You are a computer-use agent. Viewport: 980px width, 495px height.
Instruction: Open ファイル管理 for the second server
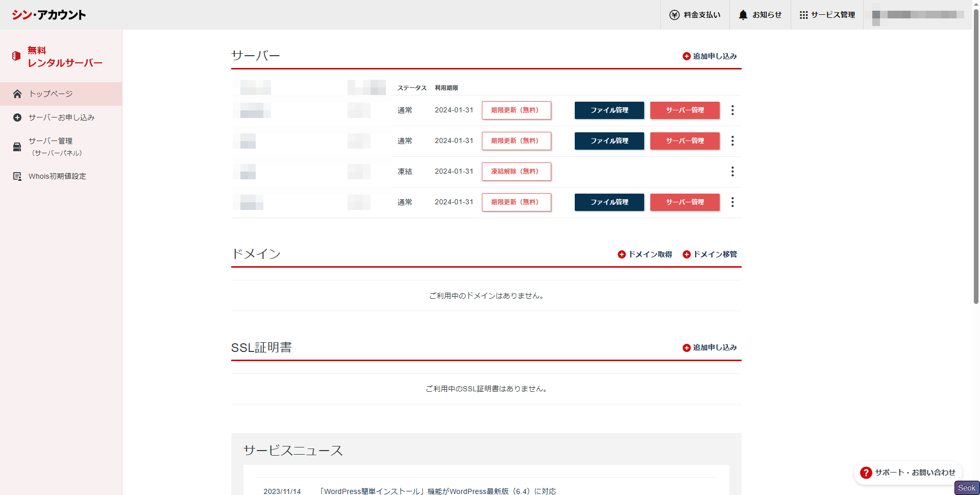point(609,141)
